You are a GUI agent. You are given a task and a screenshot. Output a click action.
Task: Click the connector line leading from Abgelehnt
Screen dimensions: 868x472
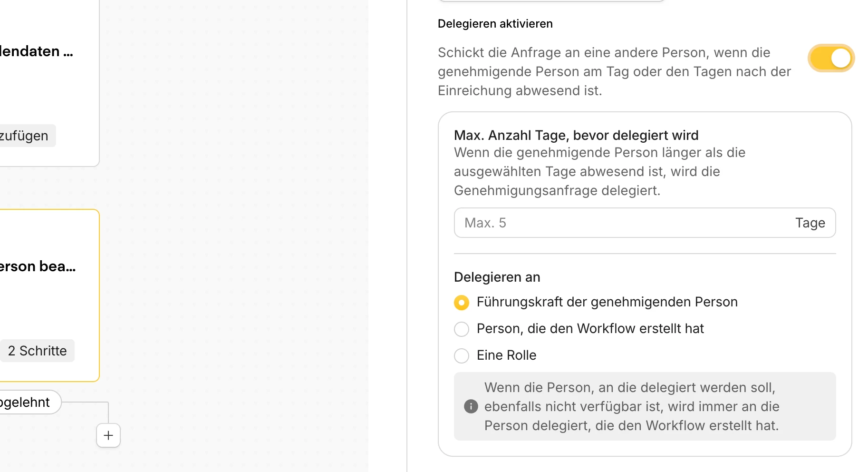pos(86,402)
